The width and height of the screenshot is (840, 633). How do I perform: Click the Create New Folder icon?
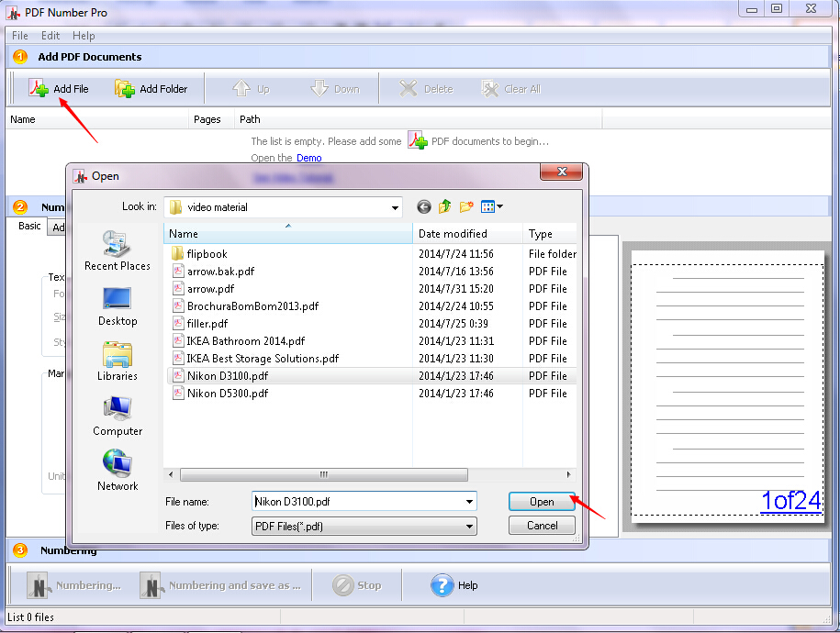click(466, 206)
